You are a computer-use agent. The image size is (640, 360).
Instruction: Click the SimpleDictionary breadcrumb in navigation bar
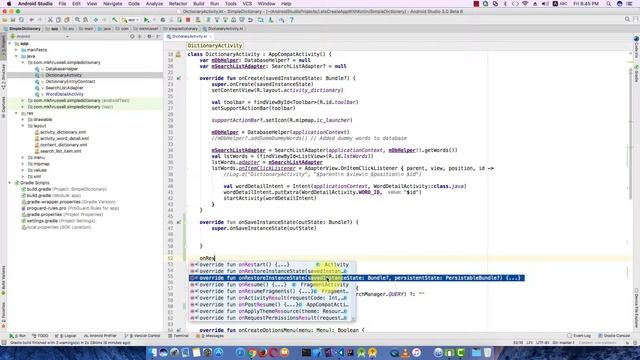point(22,29)
